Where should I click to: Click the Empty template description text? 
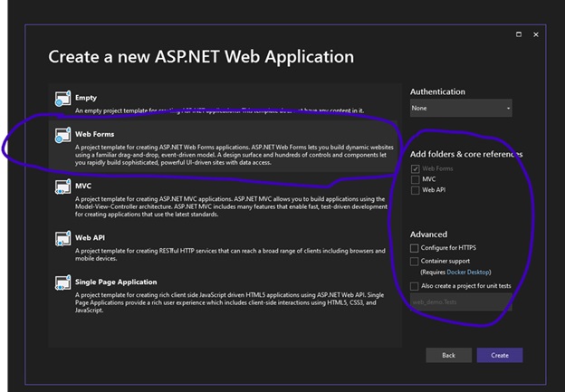[x=219, y=110]
